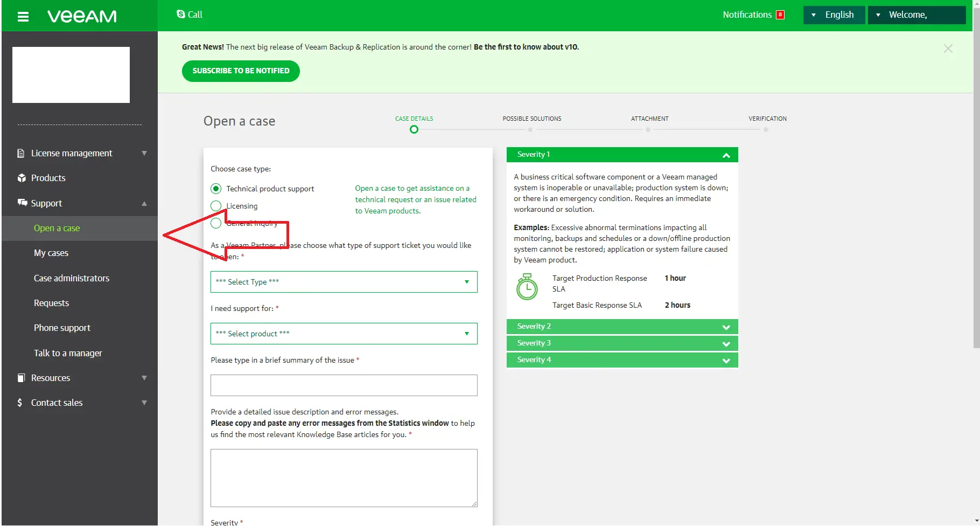Open the English language dropdown
The height and width of the screenshot is (526, 980).
click(x=834, y=15)
